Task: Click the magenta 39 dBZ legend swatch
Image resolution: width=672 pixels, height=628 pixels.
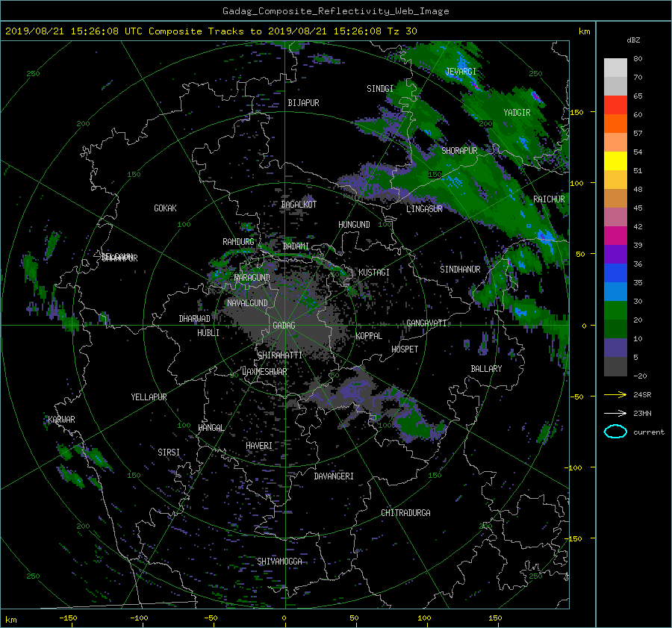Action: [x=615, y=235]
